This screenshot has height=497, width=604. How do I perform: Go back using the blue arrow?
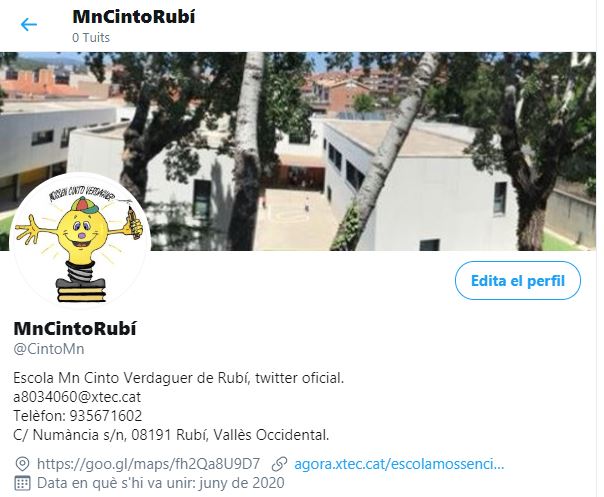pyautogui.click(x=29, y=25)
